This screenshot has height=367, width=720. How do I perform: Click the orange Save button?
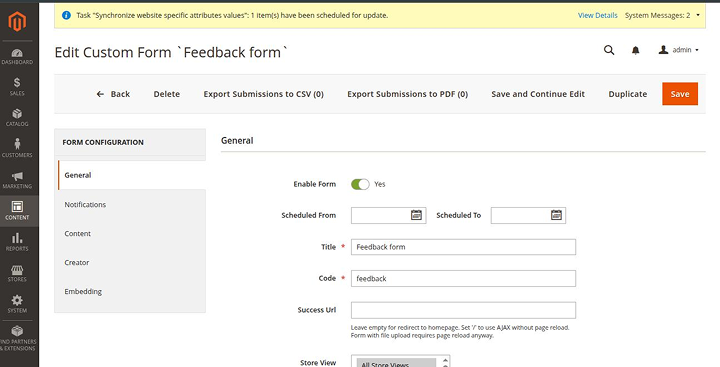click(x=680, y=94)
